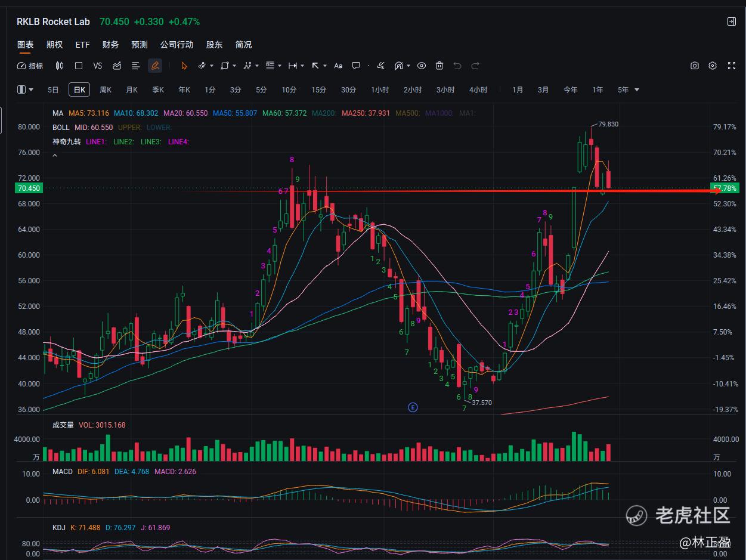Screen dimensions: 746x560
Task: Toggle the MA1000 moving average line
Action: tap(440, 113)
